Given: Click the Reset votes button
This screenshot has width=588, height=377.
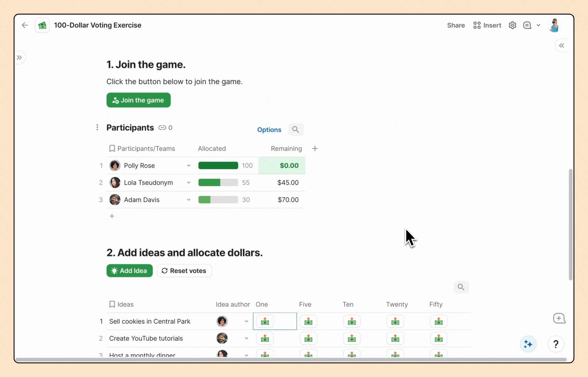Looking at the screenshot, I should click(184, 271).
